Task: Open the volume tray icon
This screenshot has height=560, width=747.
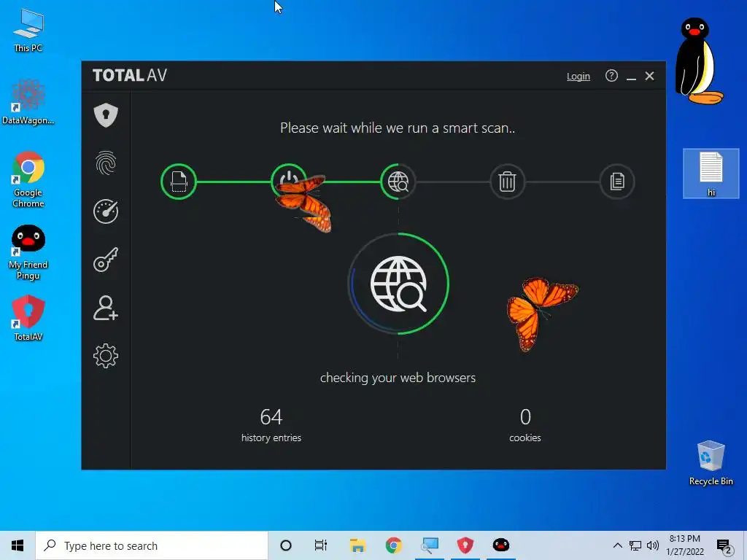Action: [x=653, y=545]
